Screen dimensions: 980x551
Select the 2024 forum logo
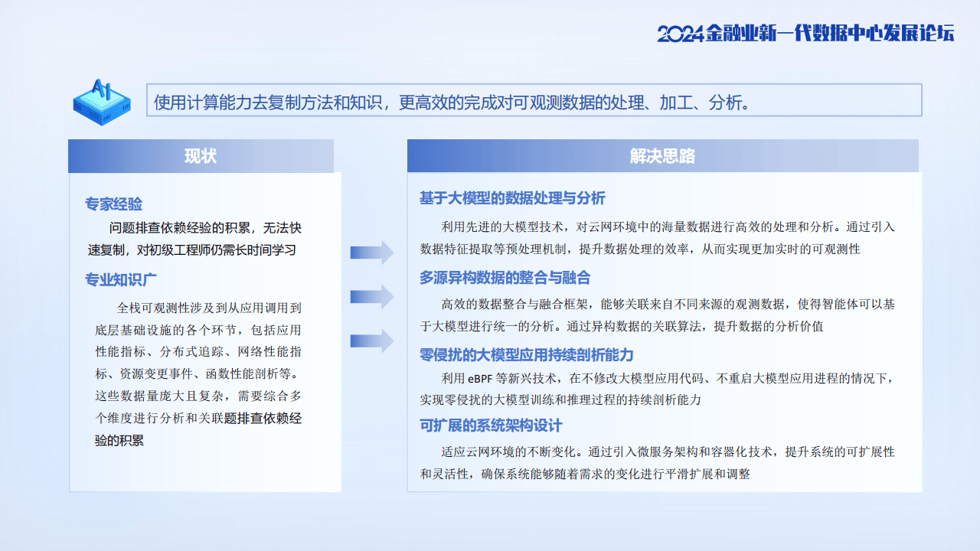coord(805,34)
